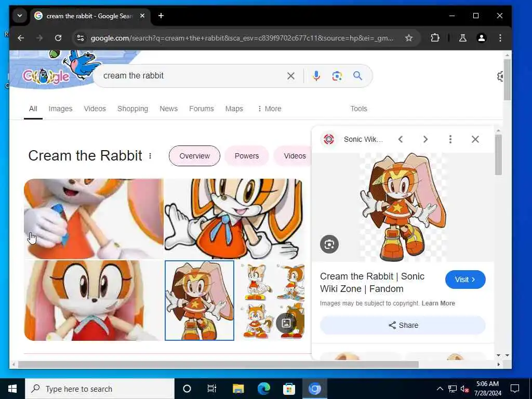The height and width of the screenshot is (399, 532).
Task: Go back to the previous page
Action: click(x=21, y=38)
